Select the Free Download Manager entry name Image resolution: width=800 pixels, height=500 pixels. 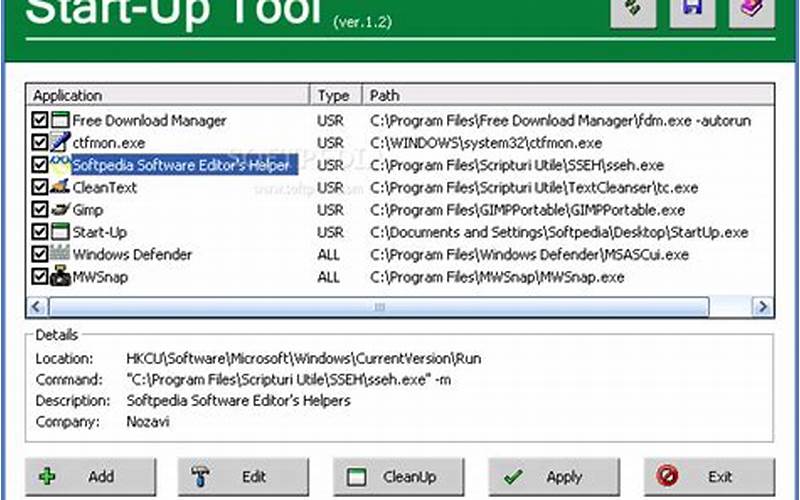pos(149,121)
